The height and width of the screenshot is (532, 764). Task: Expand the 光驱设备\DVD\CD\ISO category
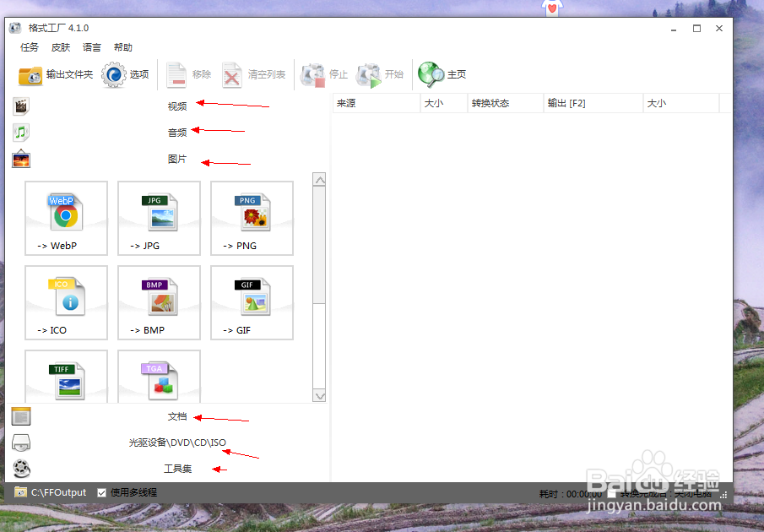click(x=177, y=442)
